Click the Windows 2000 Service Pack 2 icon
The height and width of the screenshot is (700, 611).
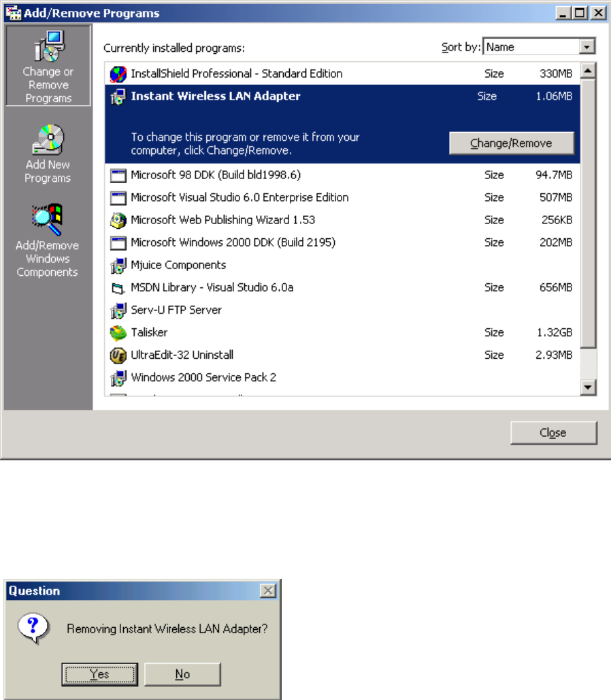coord(118,378)
